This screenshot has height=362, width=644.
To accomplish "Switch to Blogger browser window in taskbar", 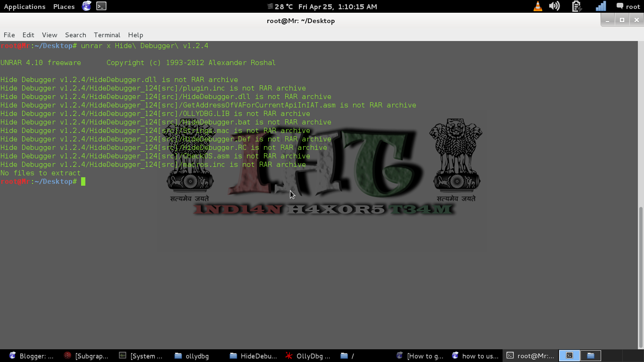I will tap(31, 356).
